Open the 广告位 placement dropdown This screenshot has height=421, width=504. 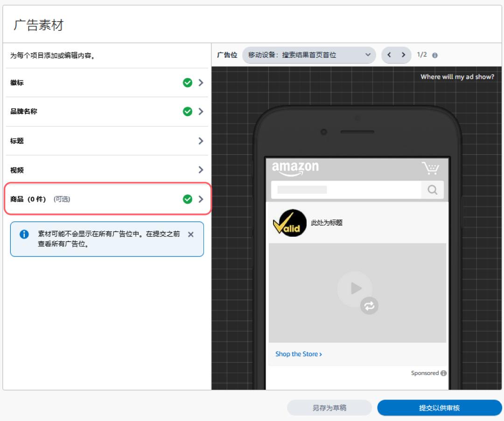(309, 55)
